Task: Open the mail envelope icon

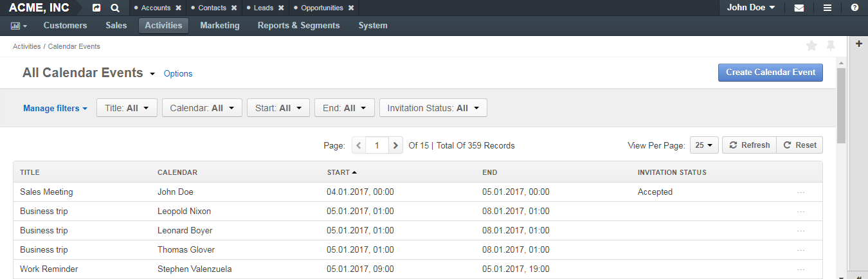Action: [799, 8]
